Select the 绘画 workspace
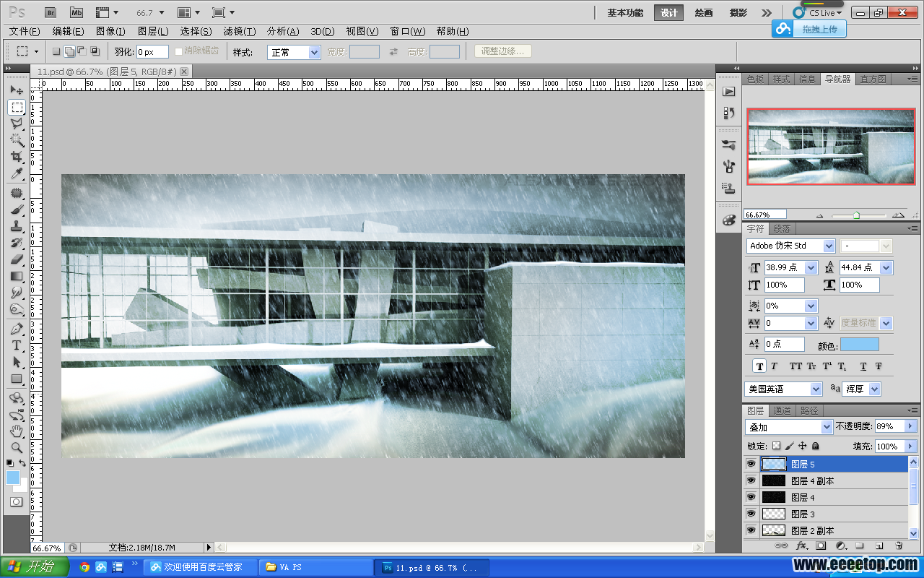 click(x=704, y=12)
